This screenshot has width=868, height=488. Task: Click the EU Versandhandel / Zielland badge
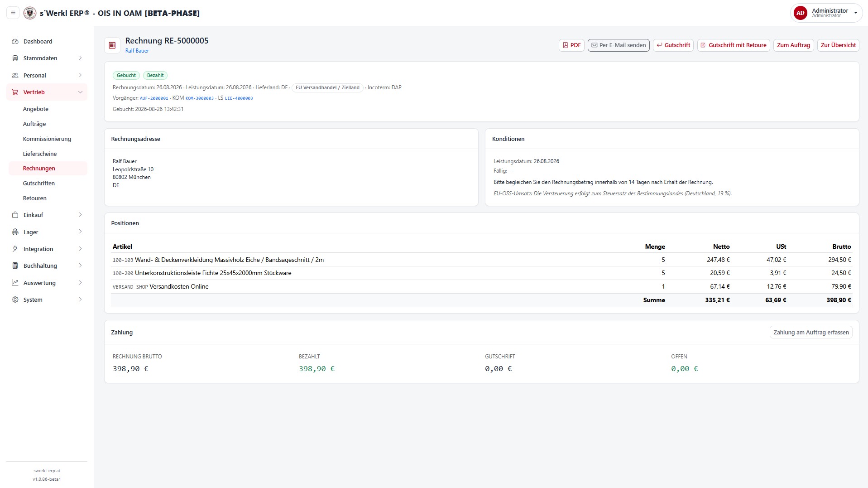point(327,87)
